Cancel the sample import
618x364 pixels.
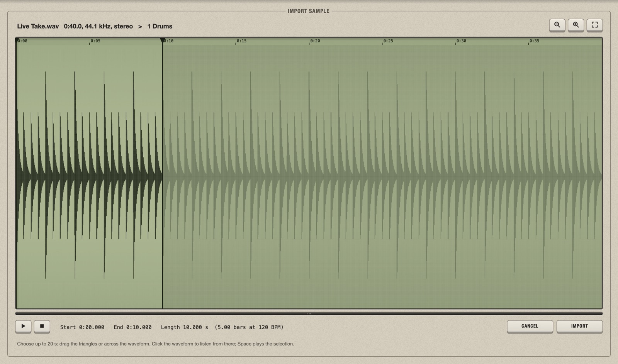pos(530,326)
